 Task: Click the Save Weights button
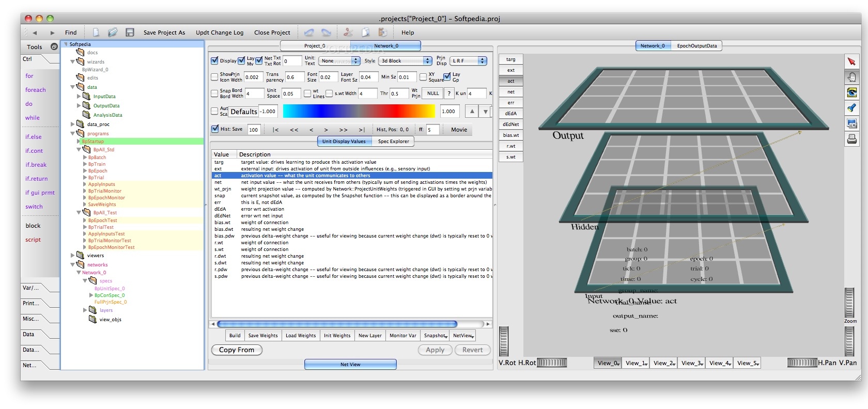(x=263, y=336)
